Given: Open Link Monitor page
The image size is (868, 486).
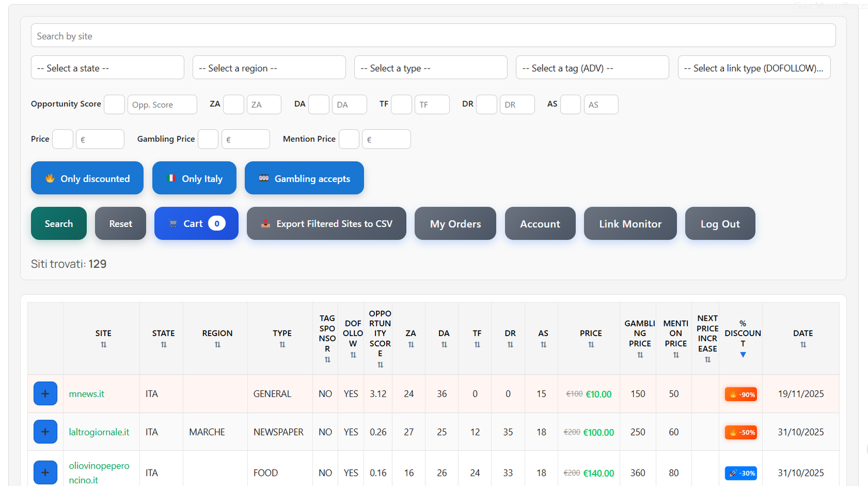Looking at the screenshot, I should (x=630, y=224).
